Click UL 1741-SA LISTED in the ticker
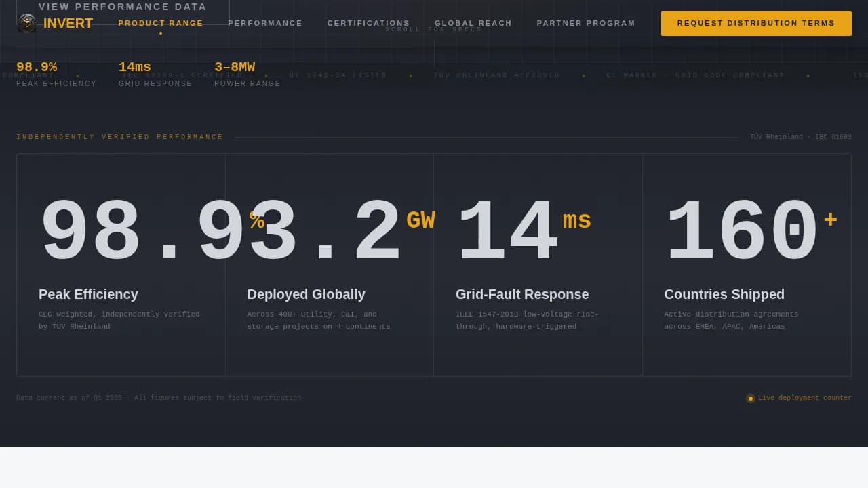 (338, 75)
